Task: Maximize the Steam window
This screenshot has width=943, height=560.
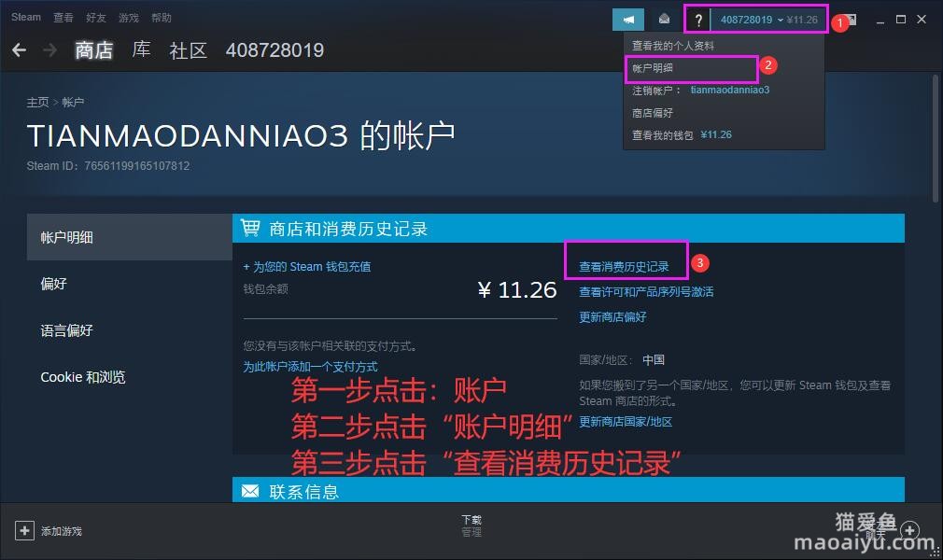Action: click(901, 20)
